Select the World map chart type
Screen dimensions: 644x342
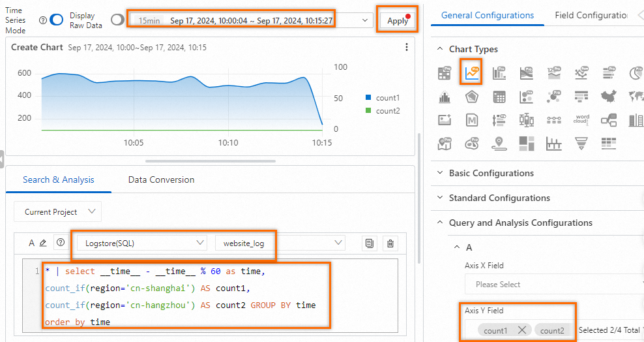(636, 97)
